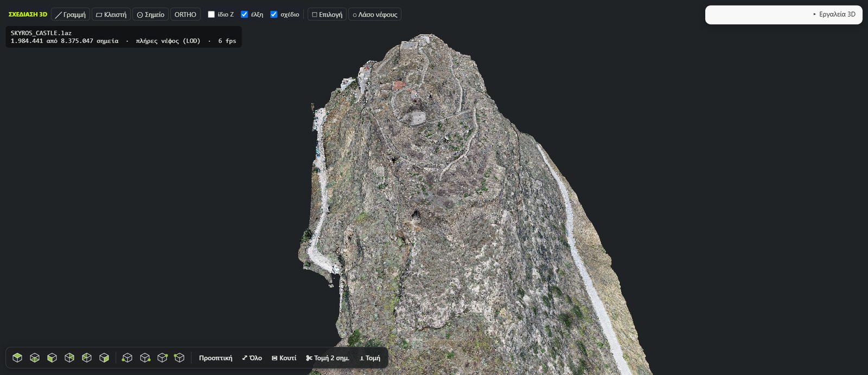
Task: Uncheck the σχέδιο checkbox
Action: tap(274, 15)
